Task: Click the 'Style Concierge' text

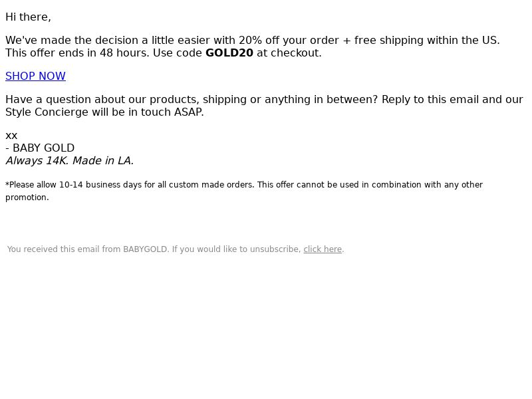Action: [47, 112]
